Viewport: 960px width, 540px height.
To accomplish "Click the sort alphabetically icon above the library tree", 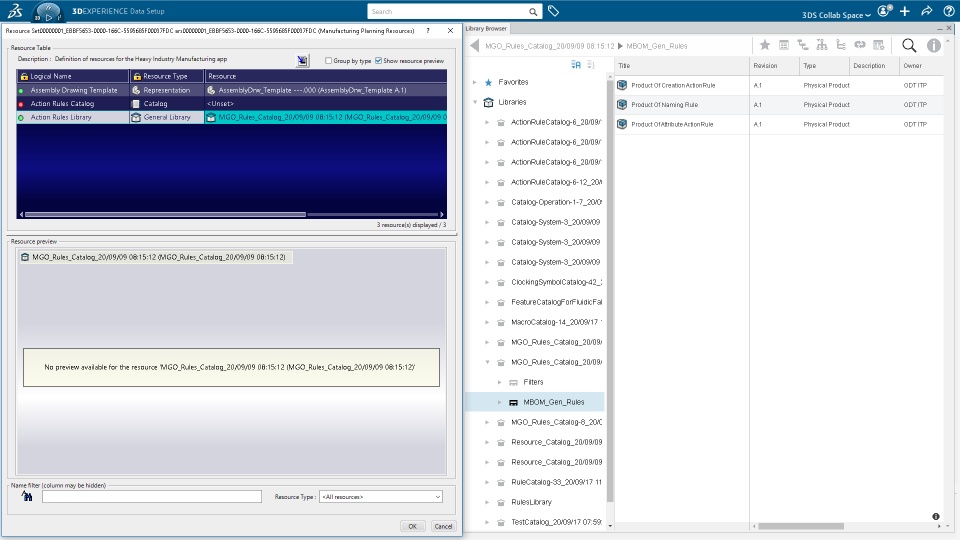I will pos(576,65).
